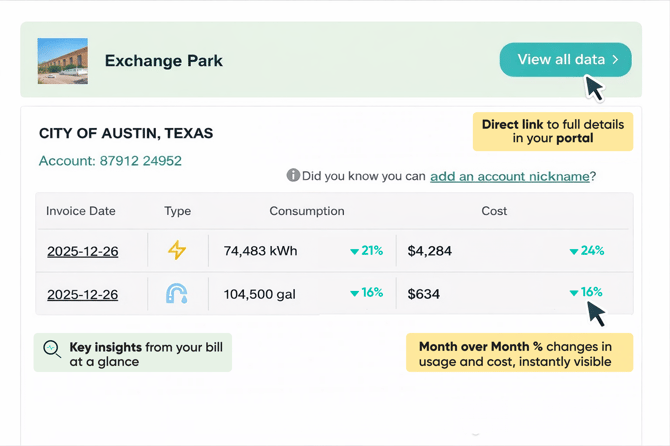Click the Type column header
This screenshot has height=446, width=670.
[177, 211]
